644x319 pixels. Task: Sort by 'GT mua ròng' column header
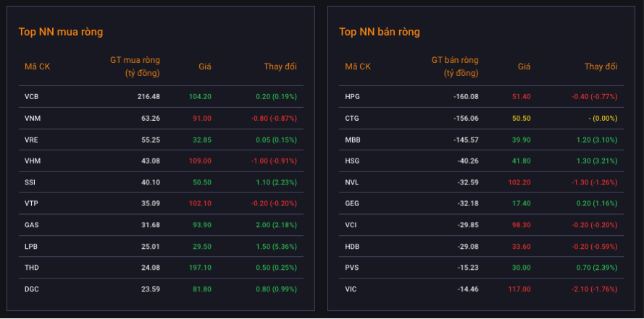coord(135,66)
